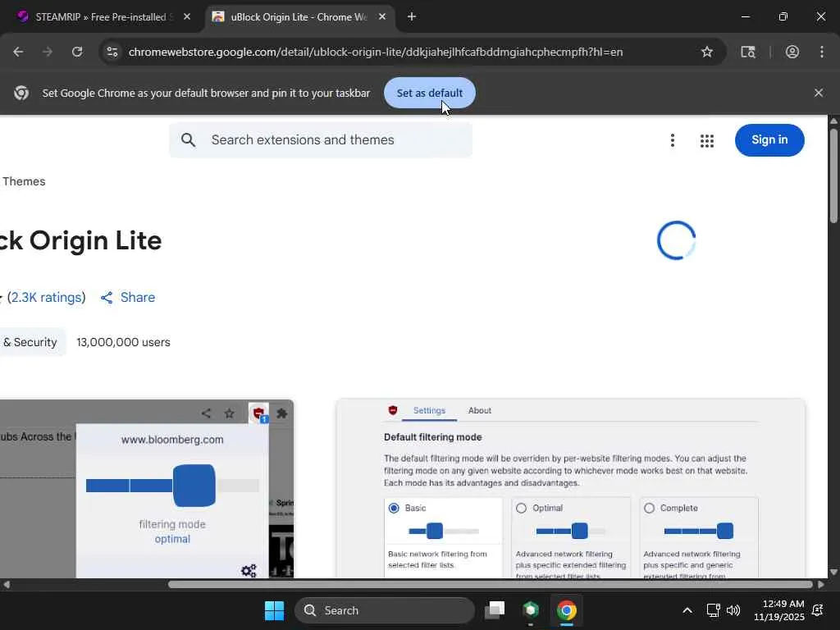Image resolution: width=840 pixels, height=630 pixels.
Task: Open the Themes navigation item
Action: point(24,181)
